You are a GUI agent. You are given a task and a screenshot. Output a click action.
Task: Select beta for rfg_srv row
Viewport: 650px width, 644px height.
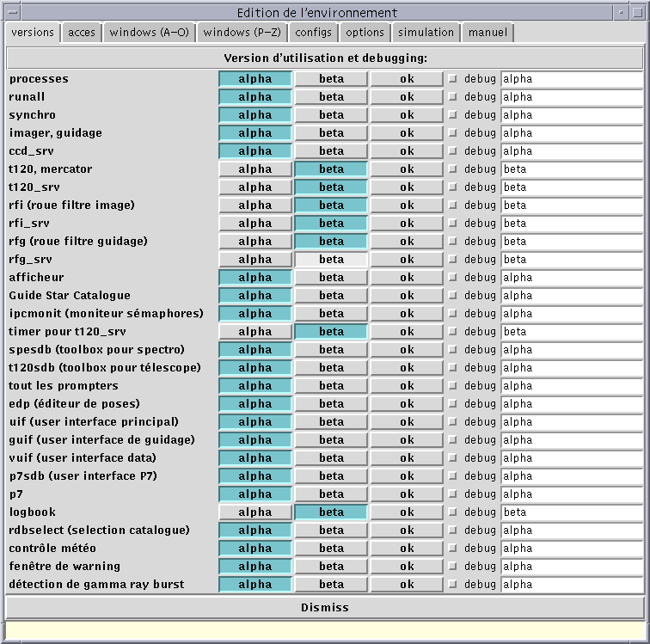tap(331, 260)
